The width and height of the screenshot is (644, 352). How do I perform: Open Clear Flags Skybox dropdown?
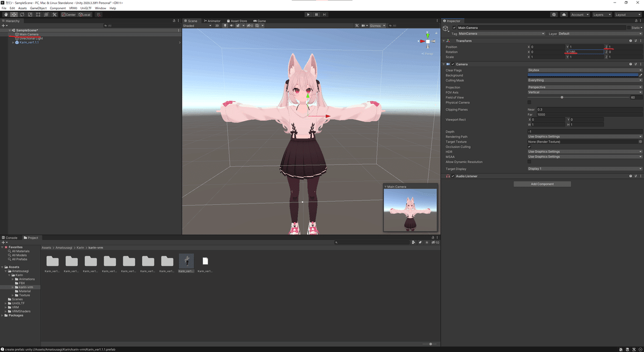point(584,70)
